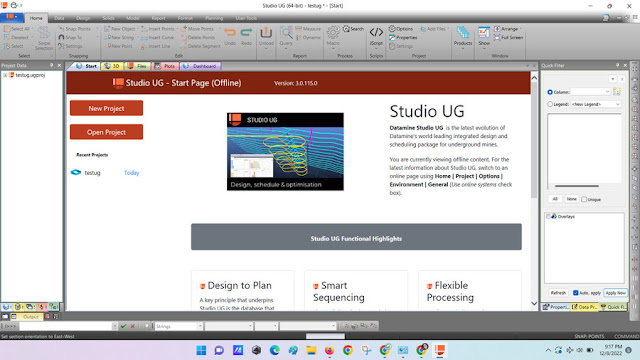Click the Redo icon in the ribbon

point(246,33)
